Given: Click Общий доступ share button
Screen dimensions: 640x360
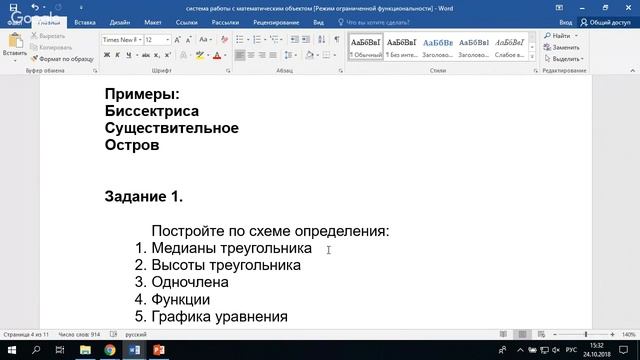Looking at the screenshot, I should click(606, 22).
